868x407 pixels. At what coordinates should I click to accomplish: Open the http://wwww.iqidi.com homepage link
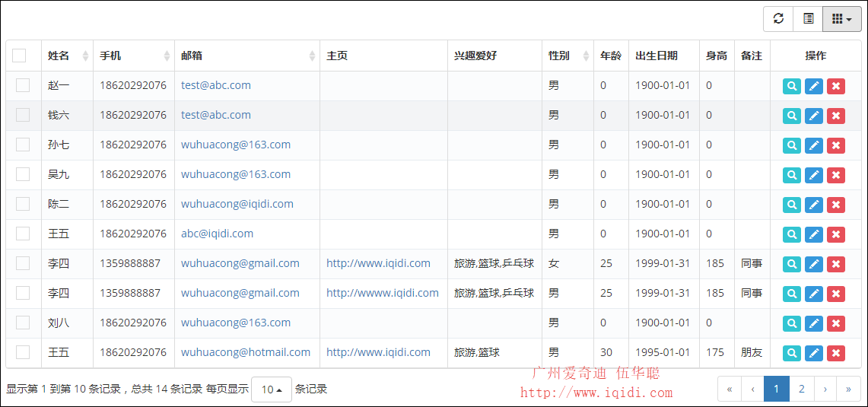pyautogui.click(x=383, y=293)
